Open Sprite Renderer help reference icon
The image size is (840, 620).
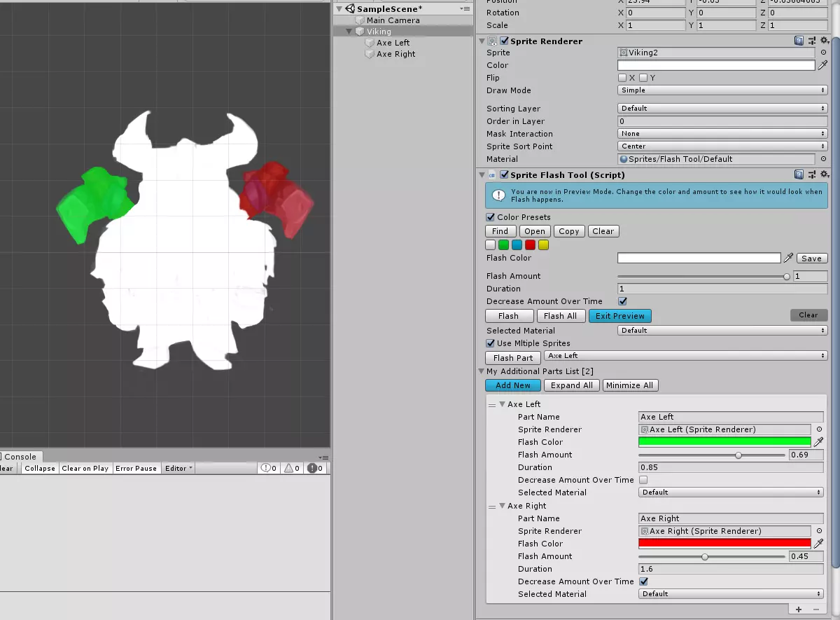[799, 41]
